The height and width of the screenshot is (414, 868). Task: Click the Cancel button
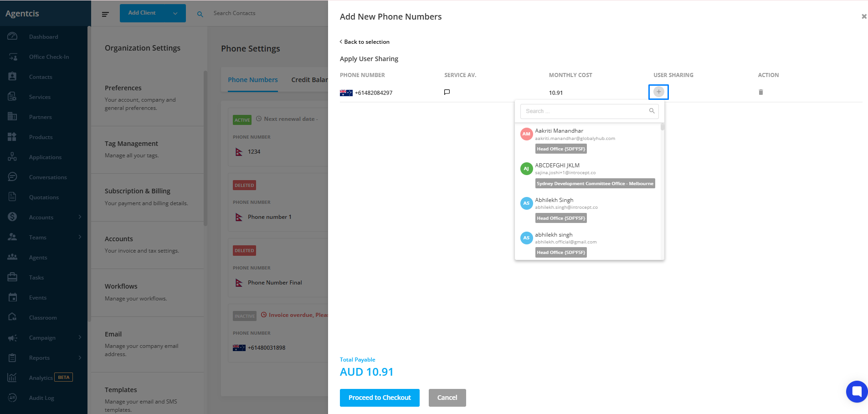[x=447, y=398]
